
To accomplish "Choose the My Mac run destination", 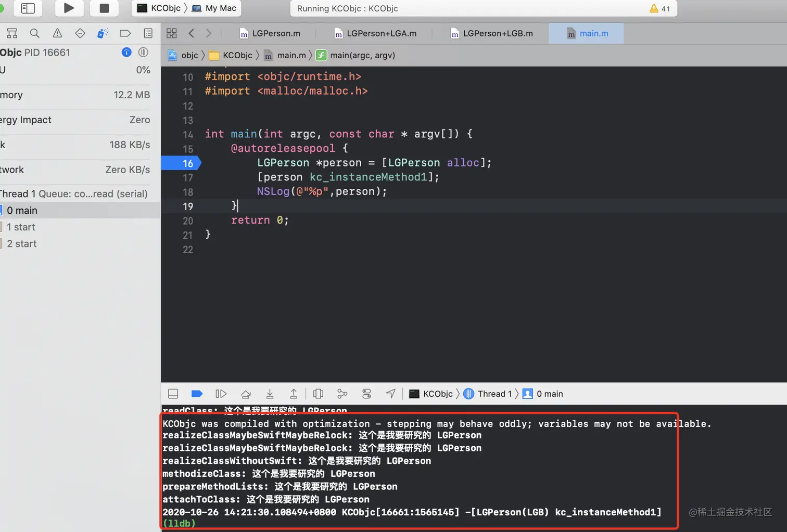I will 214,8.
